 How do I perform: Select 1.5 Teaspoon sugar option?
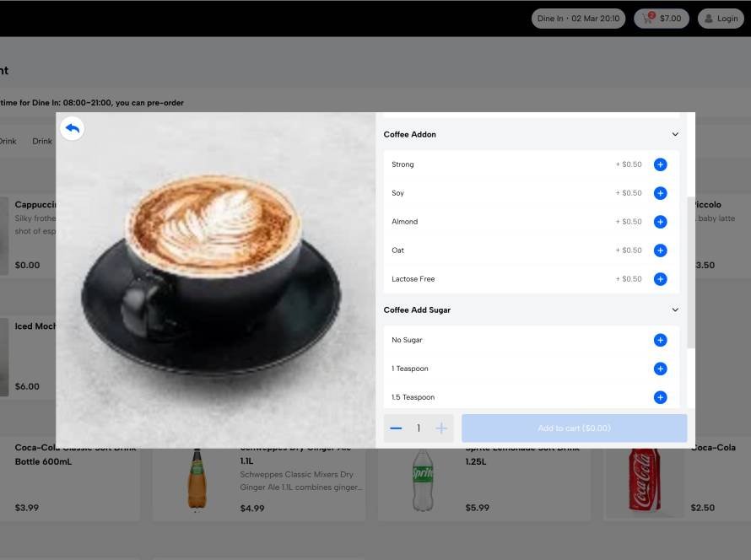pyautogui.click(x=660, y=397)
